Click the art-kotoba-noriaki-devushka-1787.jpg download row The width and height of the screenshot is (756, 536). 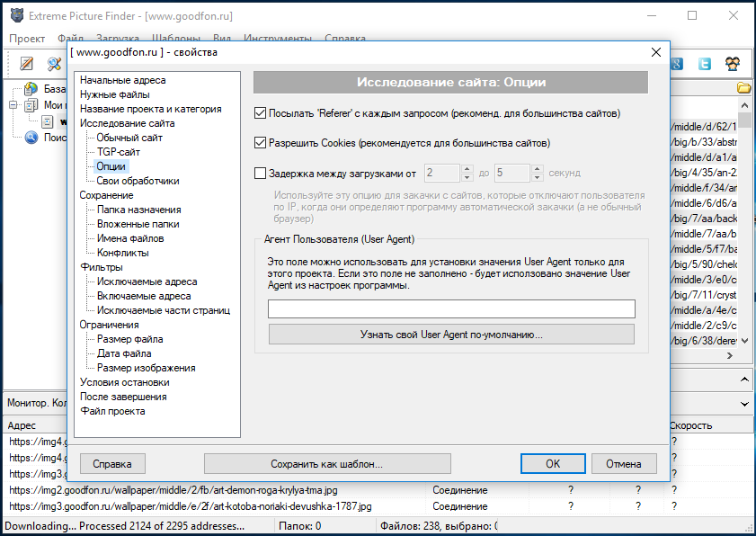click(x=378, y=506)
